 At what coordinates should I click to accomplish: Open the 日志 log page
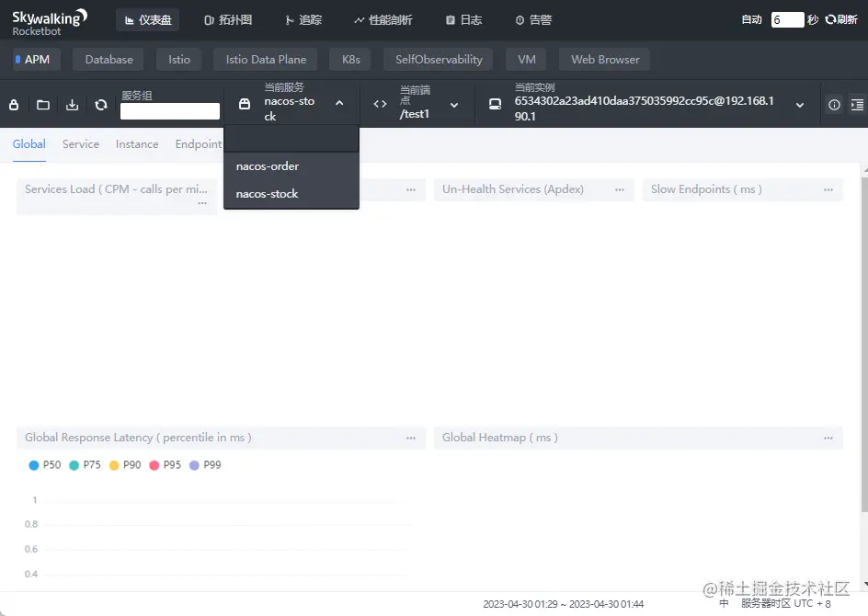(464, 20)
